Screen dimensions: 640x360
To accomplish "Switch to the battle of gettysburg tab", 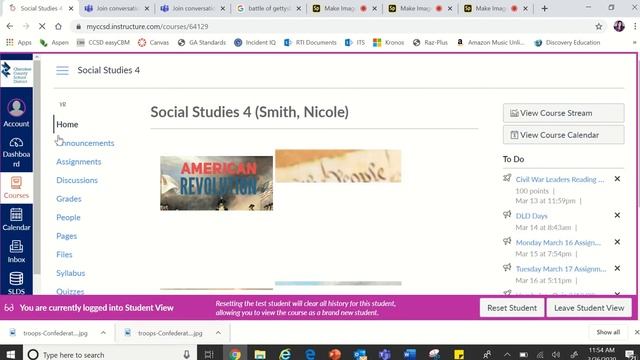I will coord(269,8).
